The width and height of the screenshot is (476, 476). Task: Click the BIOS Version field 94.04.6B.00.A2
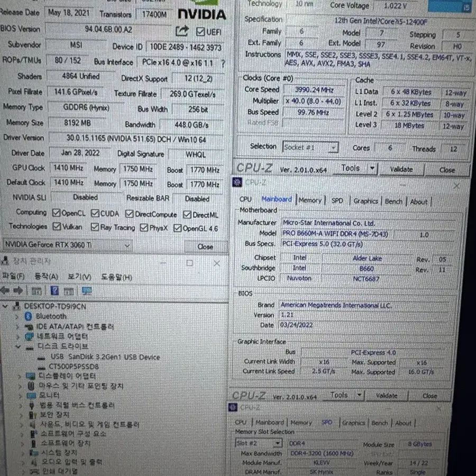[108, 30]
